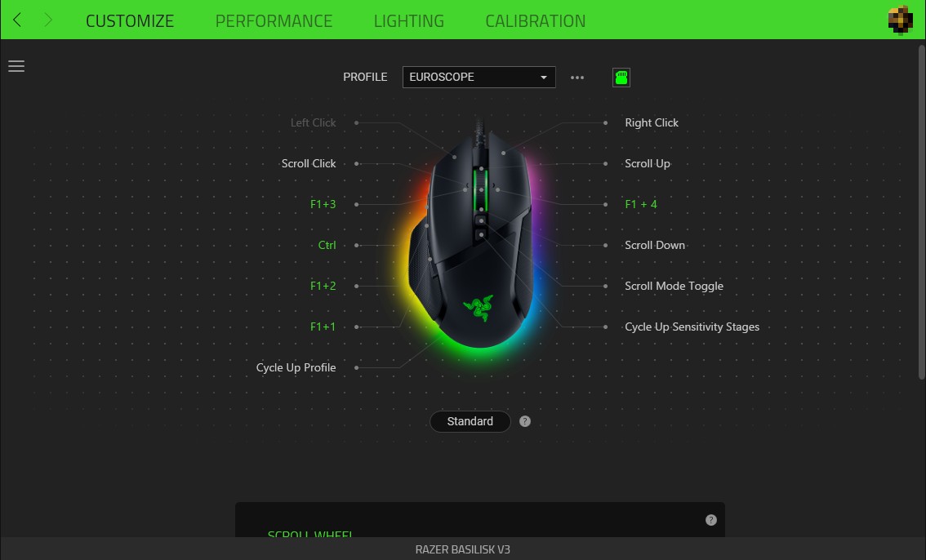Open the Lighting tab
This screenshot has height=560, width=926.
point(408,20)
